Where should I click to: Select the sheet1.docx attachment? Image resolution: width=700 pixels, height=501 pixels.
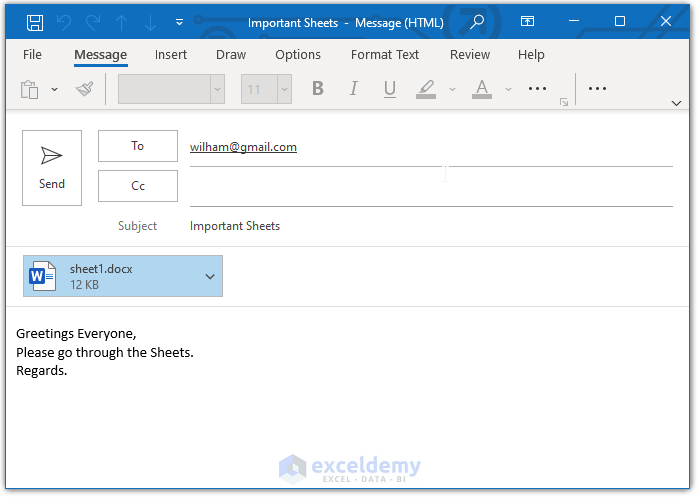(x=123, y=276)
